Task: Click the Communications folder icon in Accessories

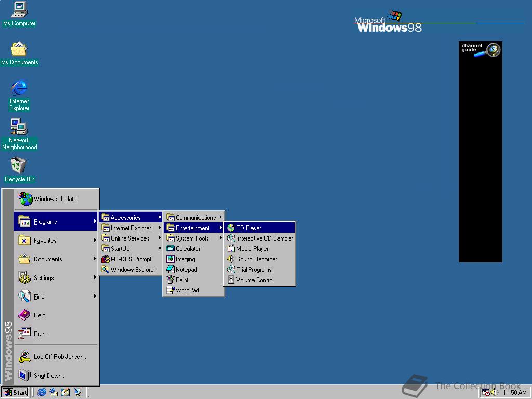Action: [170, 217]
